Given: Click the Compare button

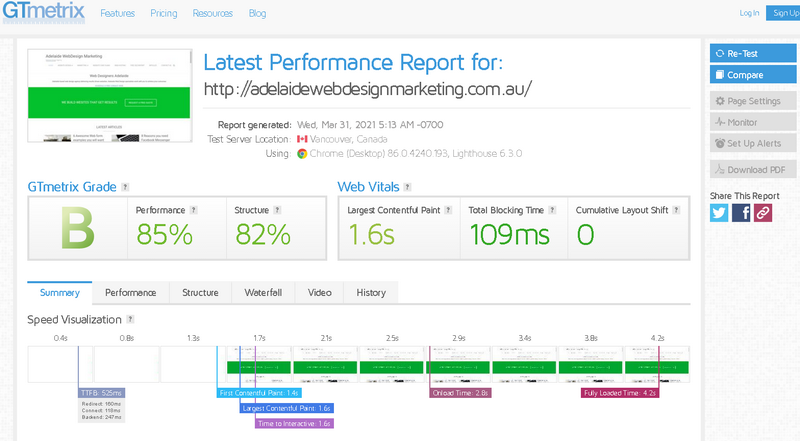Looking at the screenshot, I should [x=753, y=75].
